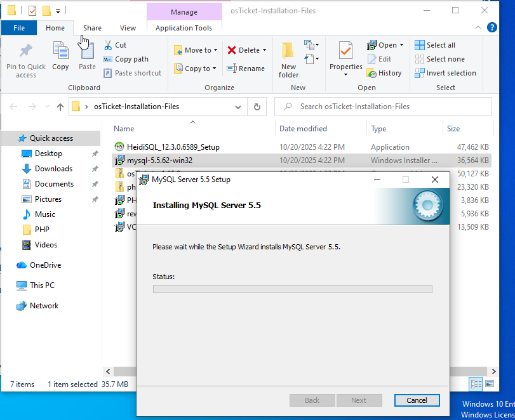Click Invert selection in ribbon

445,73
